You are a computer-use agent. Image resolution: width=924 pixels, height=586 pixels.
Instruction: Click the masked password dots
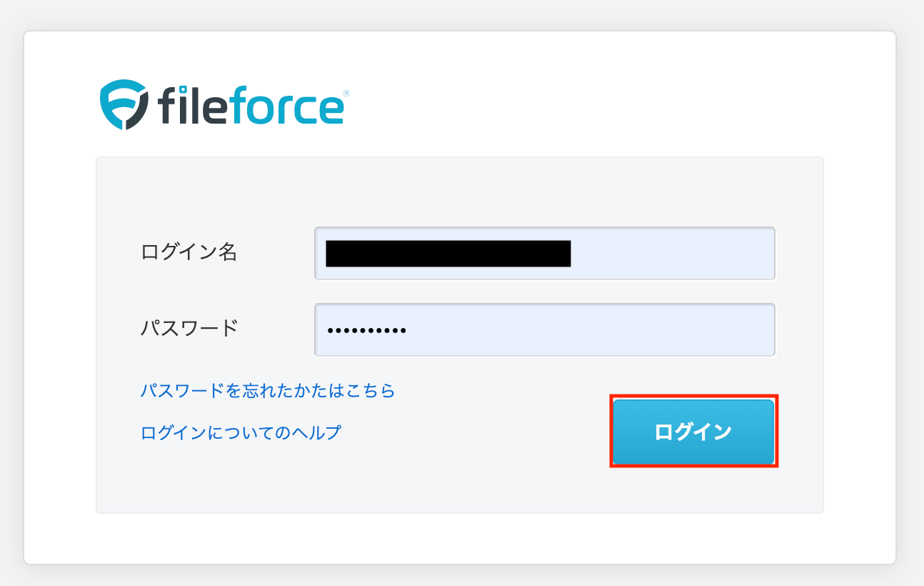[x=367, y=331]
